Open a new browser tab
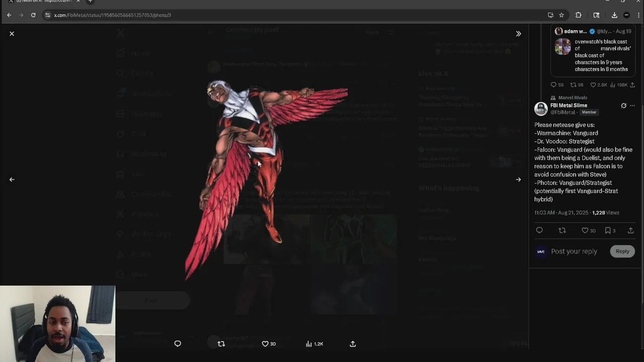The image size is (644, 362). point(90,2)
